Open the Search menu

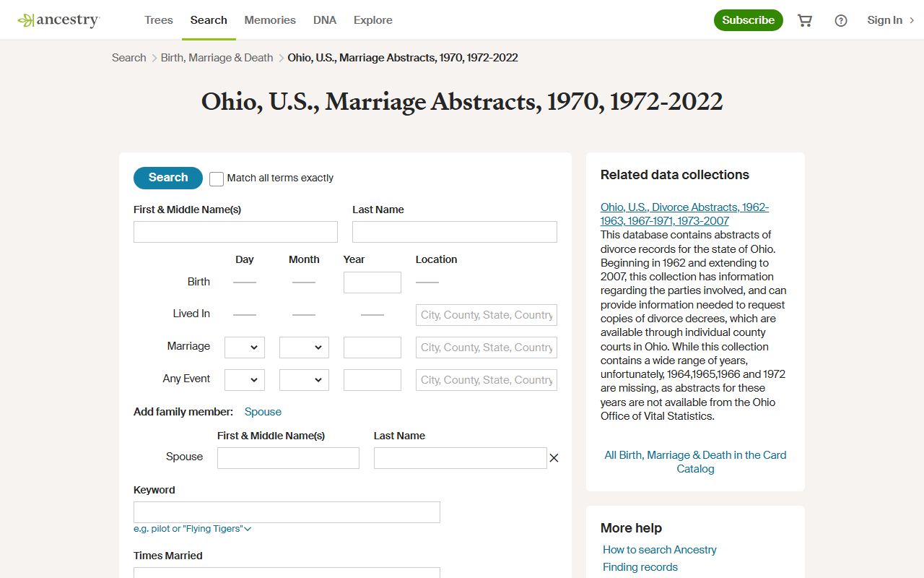209,20
